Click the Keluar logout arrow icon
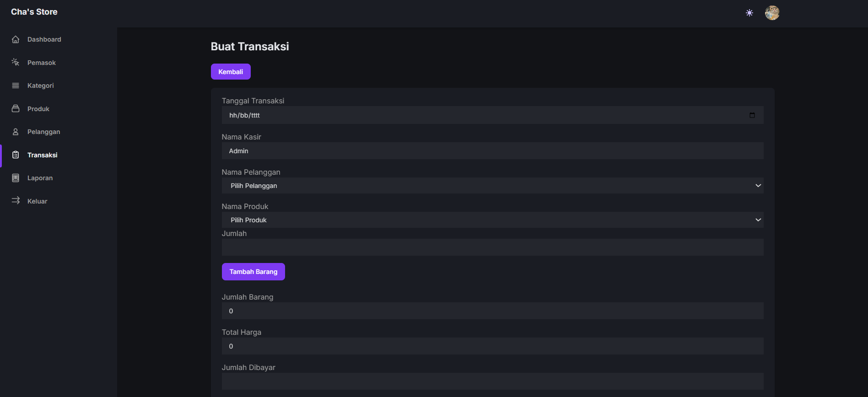 click(x=16, y=201)
